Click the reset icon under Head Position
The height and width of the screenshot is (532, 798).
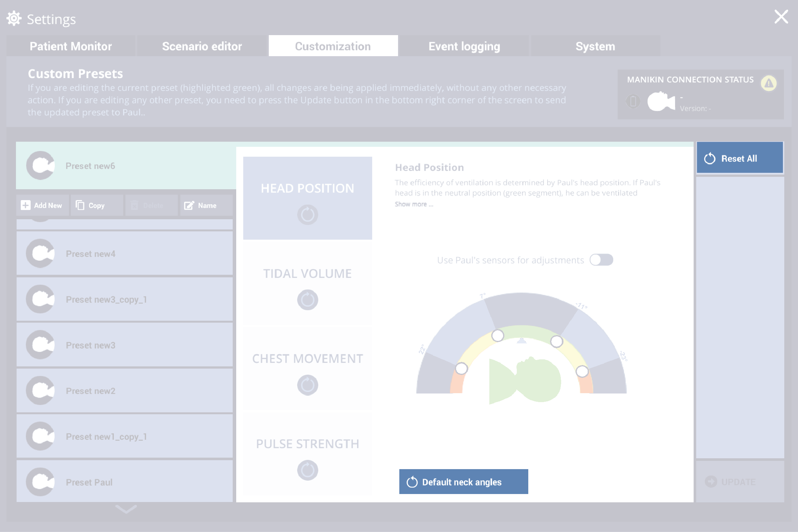pyautogui.click(x=307, y=214)
